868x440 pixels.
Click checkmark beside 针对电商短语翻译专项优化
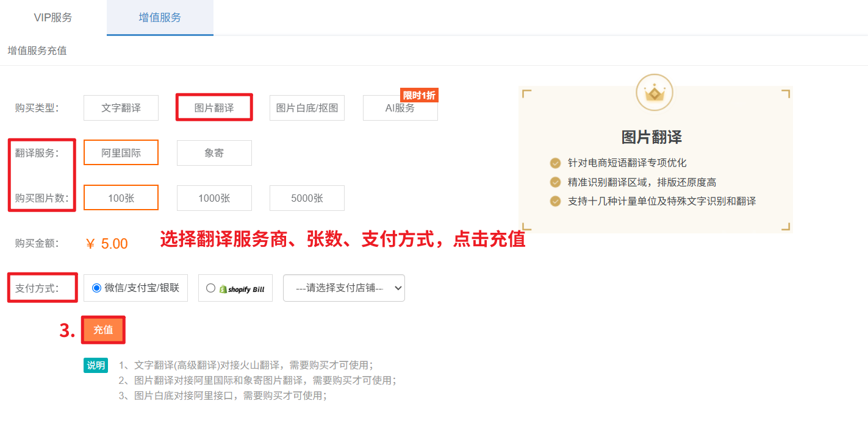(x=555, y=163)
